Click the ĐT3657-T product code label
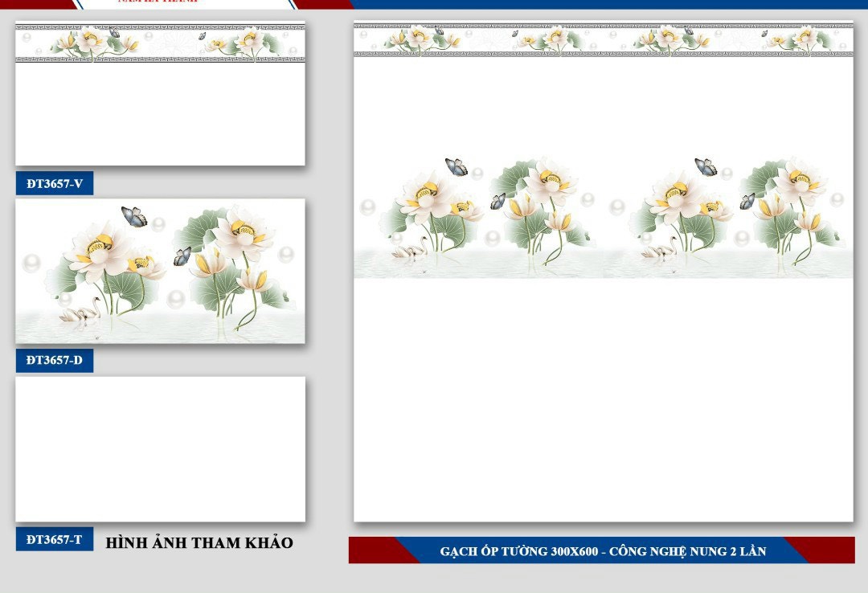The image size is (868, 593). (x=55, y=539)
